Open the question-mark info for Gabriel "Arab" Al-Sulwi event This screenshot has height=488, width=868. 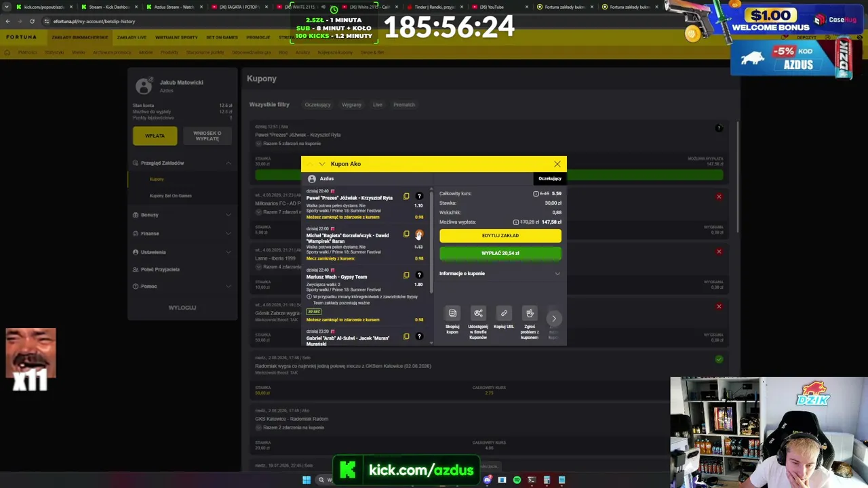point(419,337)
